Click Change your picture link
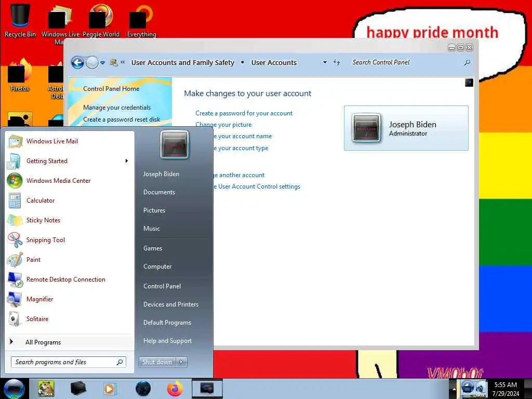 [223, 125]
